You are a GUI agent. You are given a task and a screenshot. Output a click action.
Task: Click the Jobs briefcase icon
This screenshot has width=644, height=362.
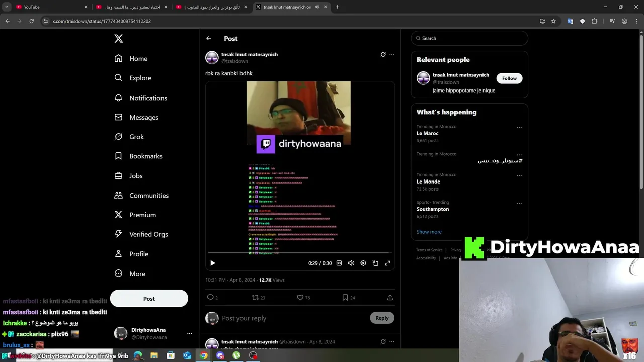pos(118,176)
